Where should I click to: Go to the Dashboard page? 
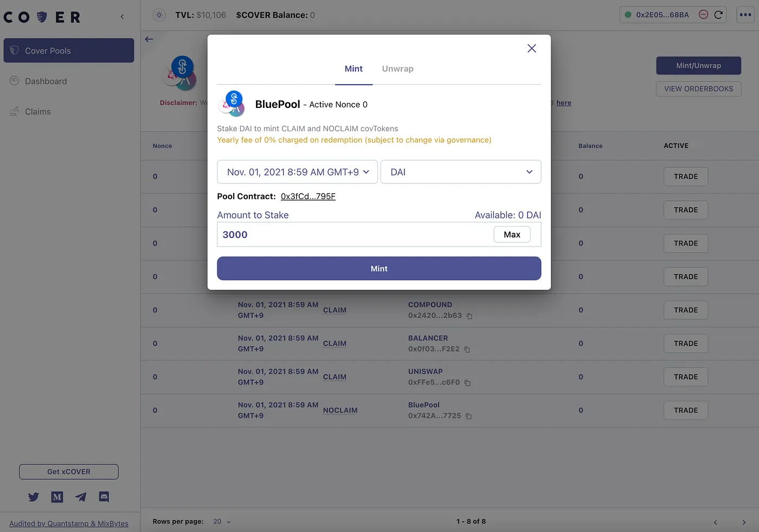coord(46,81)
